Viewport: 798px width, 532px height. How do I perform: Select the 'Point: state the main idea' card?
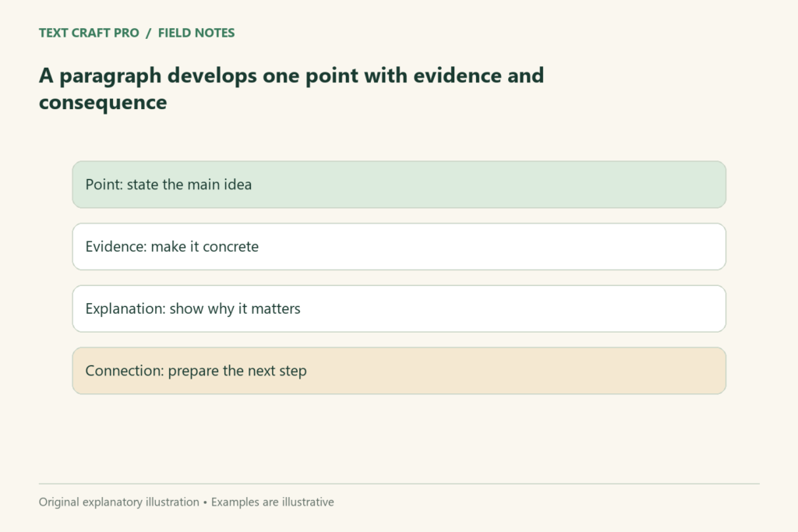click(399, 185)
